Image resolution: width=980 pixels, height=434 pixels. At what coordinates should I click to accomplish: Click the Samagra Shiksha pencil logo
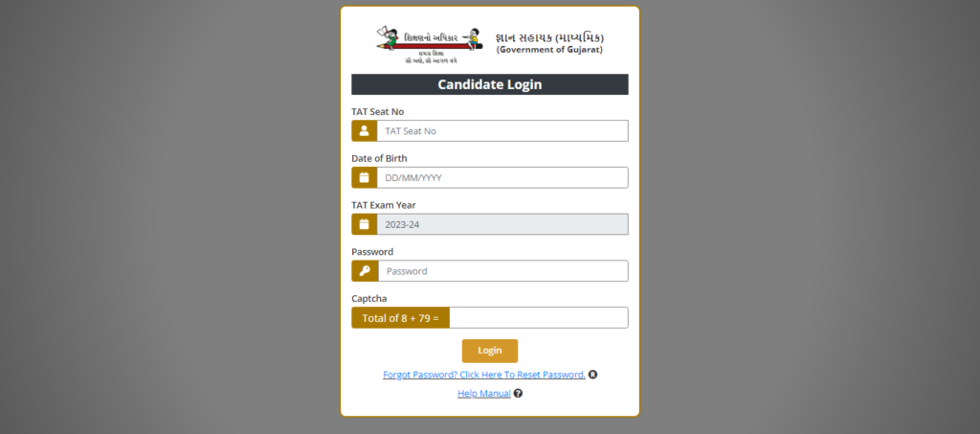[x=430, y=45]
